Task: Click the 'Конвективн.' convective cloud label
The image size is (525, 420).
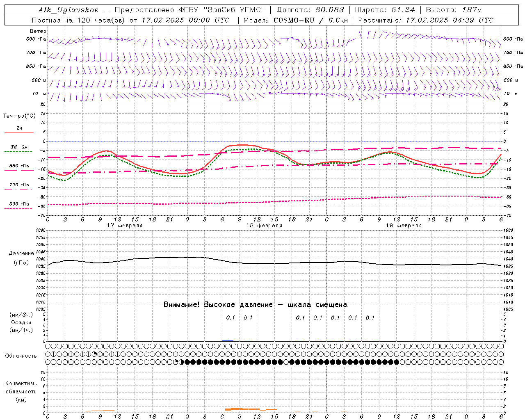Action: click(21, 383)
